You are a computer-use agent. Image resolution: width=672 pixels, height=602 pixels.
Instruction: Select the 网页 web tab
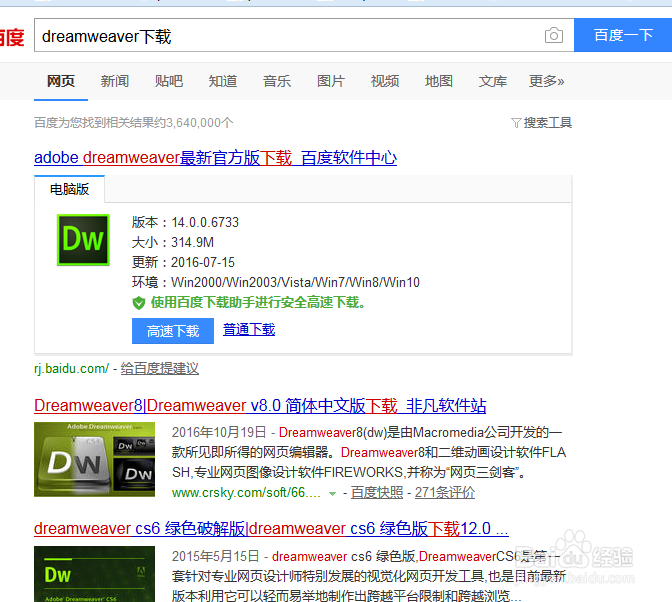[61, 81]
